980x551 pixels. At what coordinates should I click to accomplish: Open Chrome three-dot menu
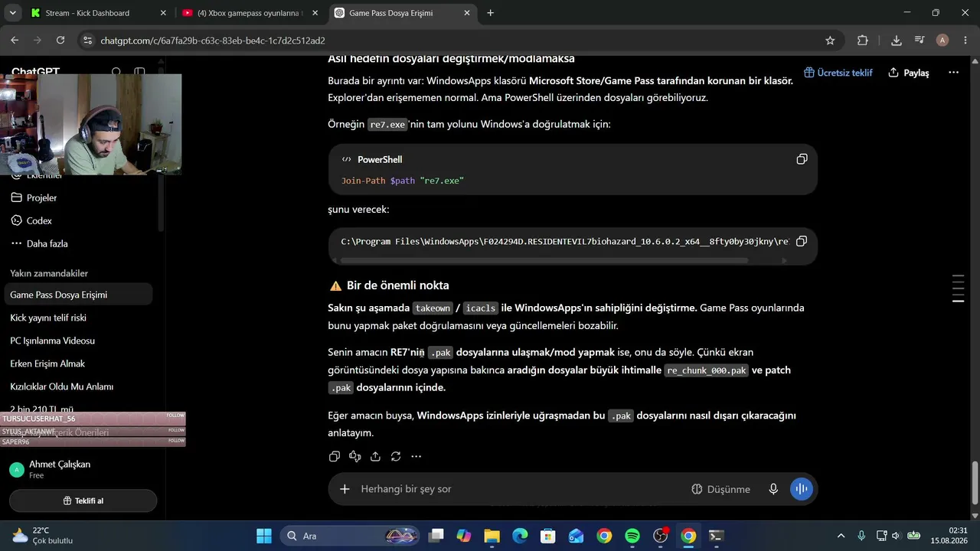[965, 41]
